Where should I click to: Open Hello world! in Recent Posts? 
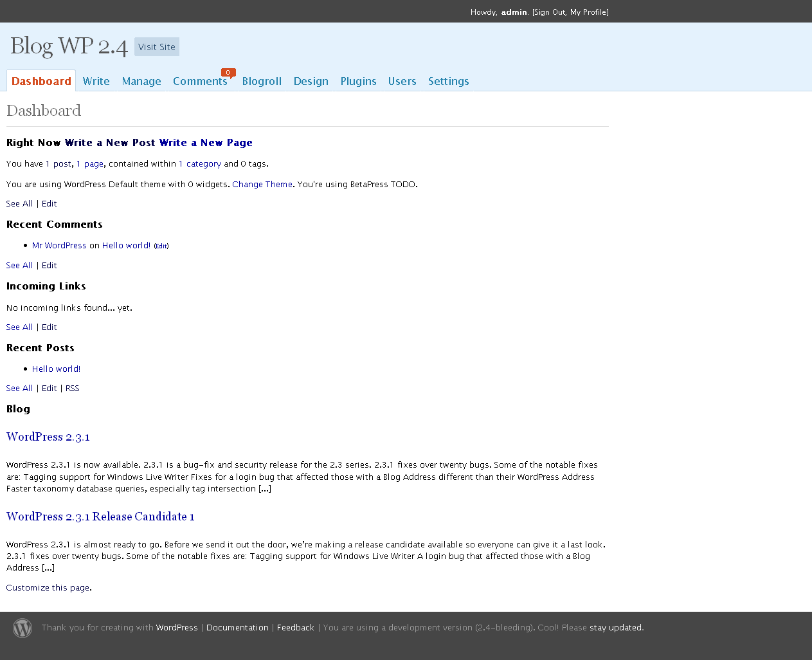pos(57,369)
